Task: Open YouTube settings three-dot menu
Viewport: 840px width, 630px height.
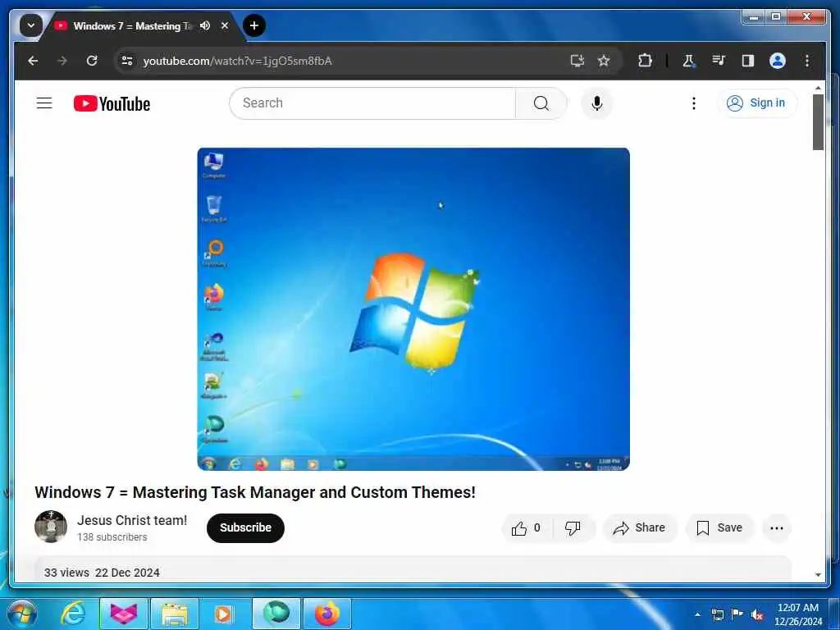Action: coord(694,103)
